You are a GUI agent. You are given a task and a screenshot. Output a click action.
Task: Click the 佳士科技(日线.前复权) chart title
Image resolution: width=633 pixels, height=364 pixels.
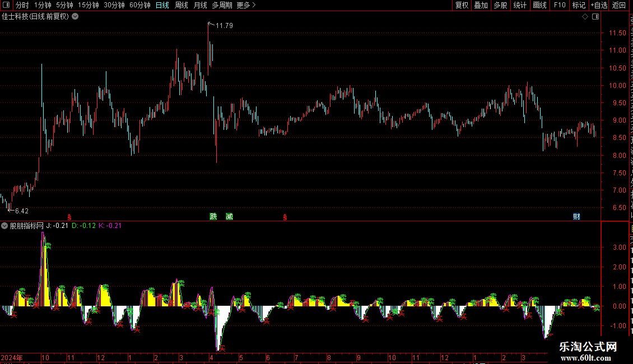[35, 17]
